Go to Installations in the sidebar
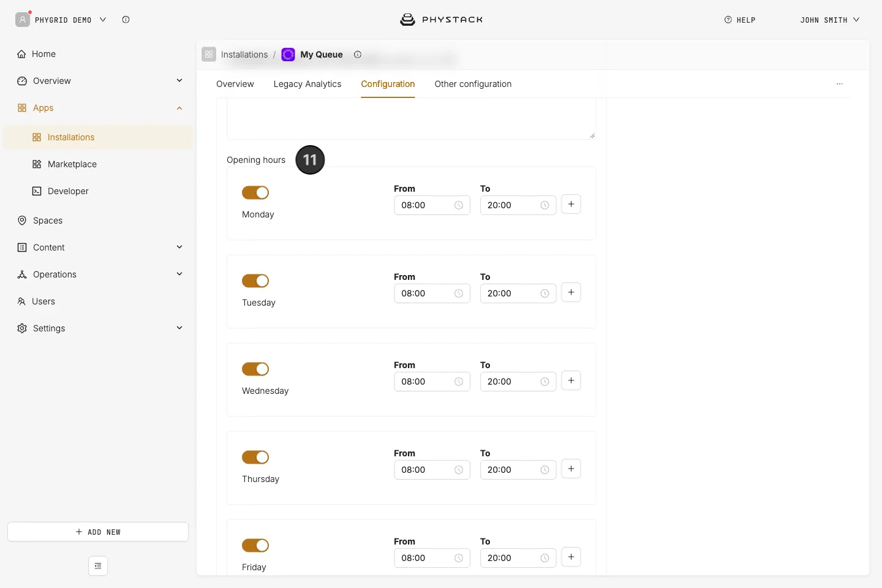 click(98, 137)
